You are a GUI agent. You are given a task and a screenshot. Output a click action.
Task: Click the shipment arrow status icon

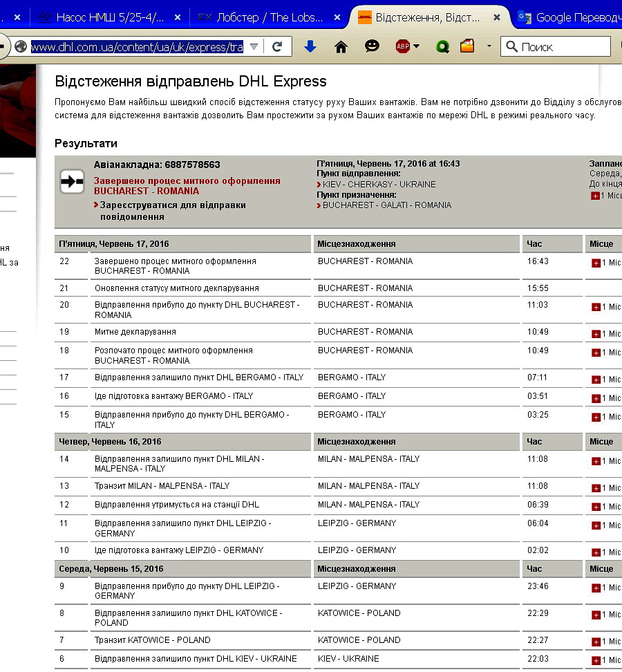click(72, 182)
